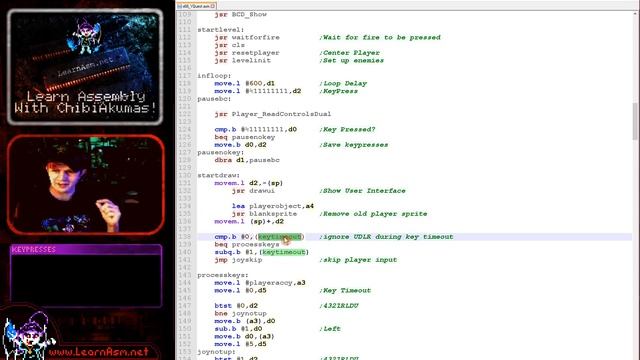Click the 'sub.b #1,d0' instruction
The width and height of the screenshot is (640, 360).
click(x=238, y=329)
